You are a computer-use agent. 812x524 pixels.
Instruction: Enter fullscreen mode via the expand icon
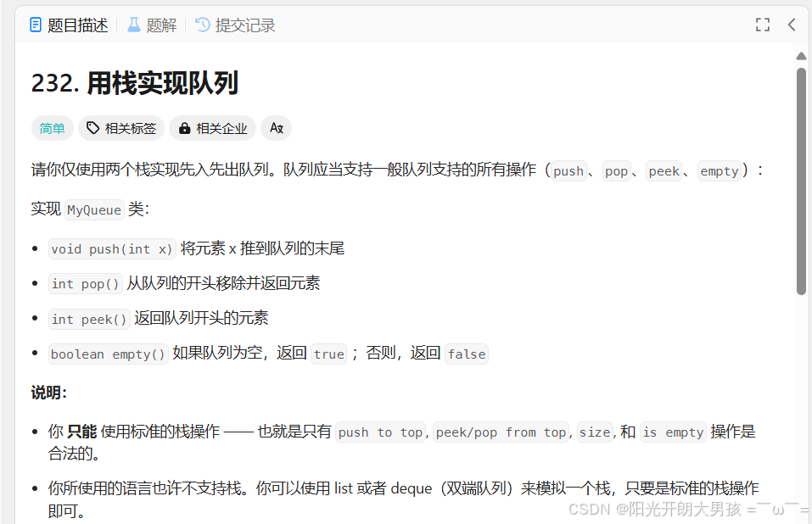coord(762,25)
